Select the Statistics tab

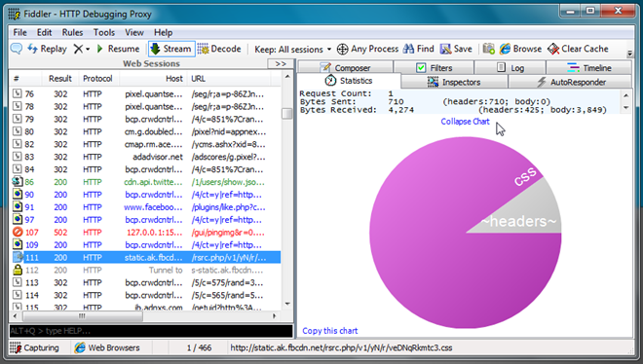[349, 81]
